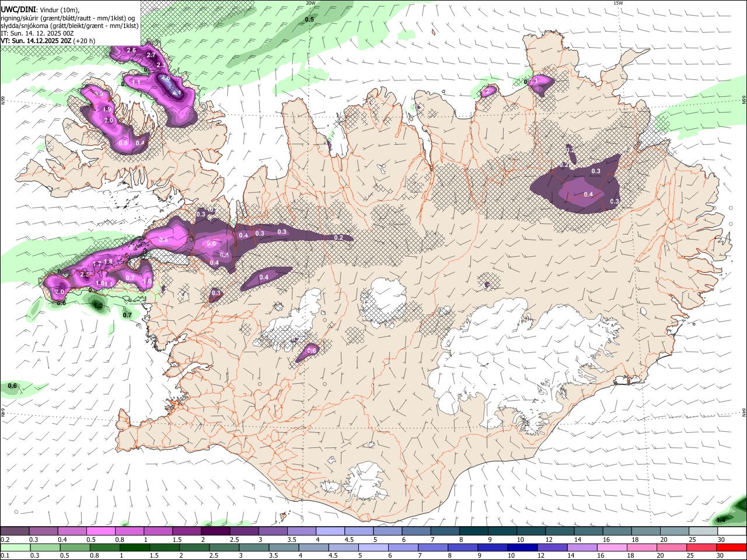
Task: Click the 15W longitude label
Action: point(618,3)
